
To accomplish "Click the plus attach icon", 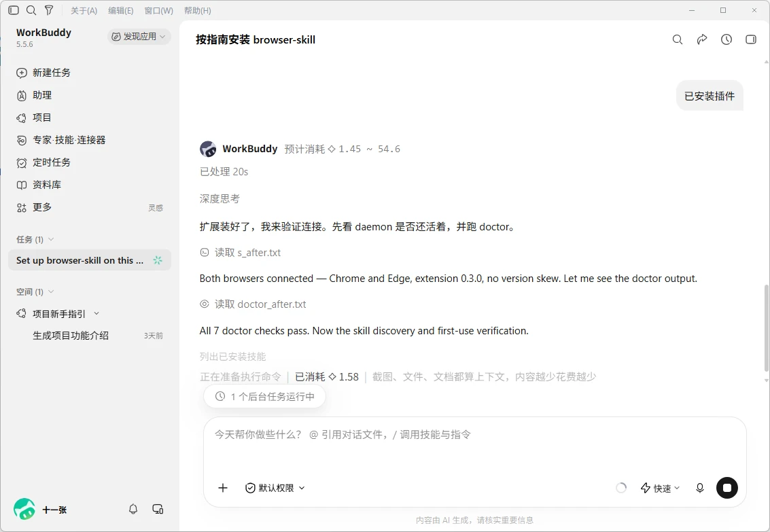I will point(223,488).
